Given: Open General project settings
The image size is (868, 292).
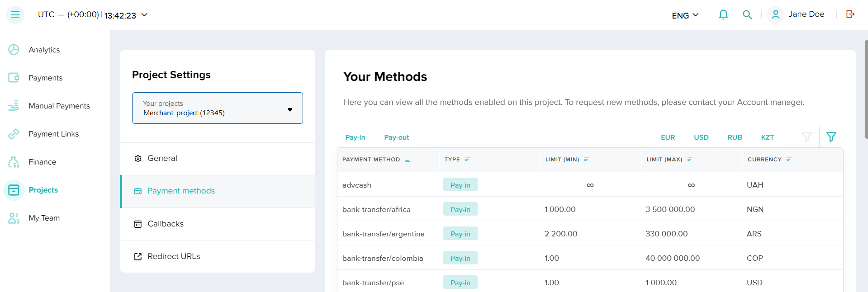Looking at the screenshot, I should coord(218,159).
